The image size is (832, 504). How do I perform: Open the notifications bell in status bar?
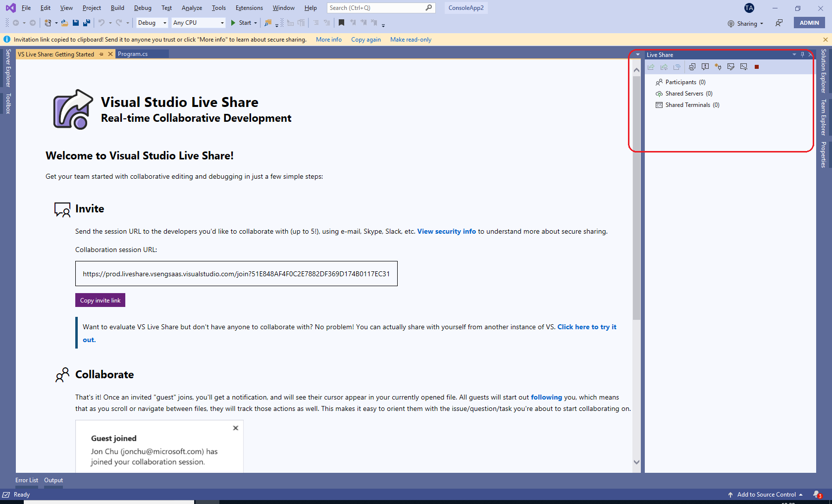[817, 494]
